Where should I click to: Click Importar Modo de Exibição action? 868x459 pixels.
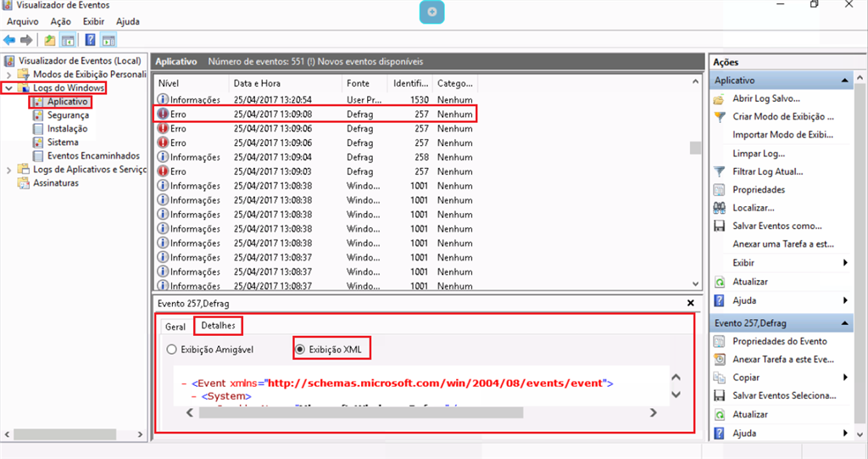pos(782,135)
